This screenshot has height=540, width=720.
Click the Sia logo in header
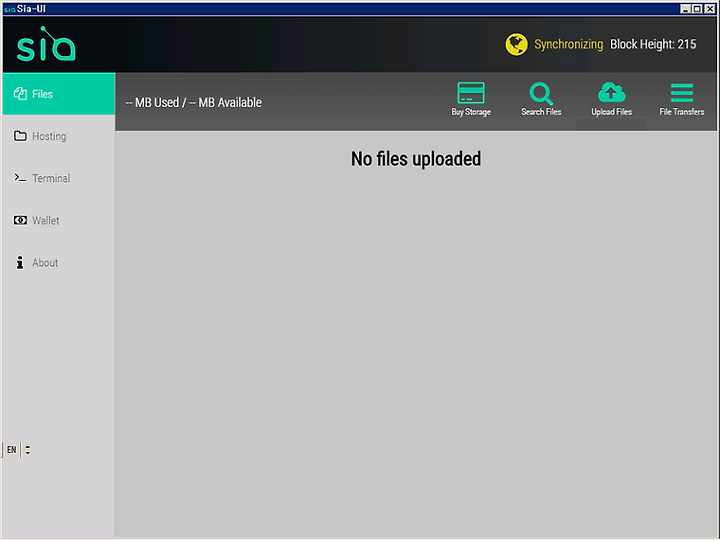coord(46,44)
